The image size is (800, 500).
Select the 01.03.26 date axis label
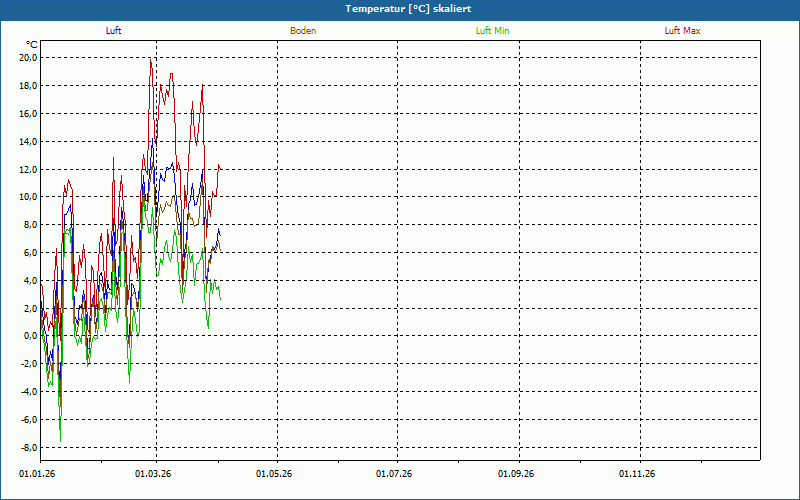(x=153, y=473)
